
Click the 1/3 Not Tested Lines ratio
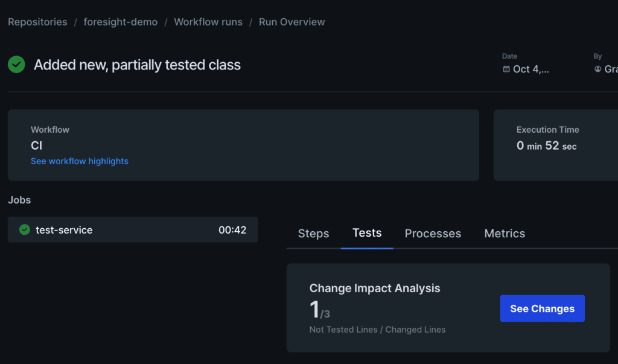click(317, 309)
